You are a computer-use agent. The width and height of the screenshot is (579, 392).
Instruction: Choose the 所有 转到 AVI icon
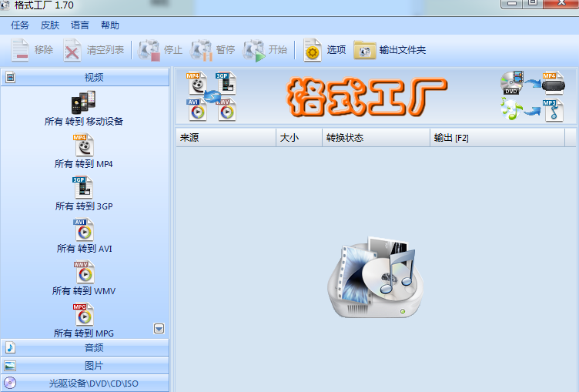point(84,230)
